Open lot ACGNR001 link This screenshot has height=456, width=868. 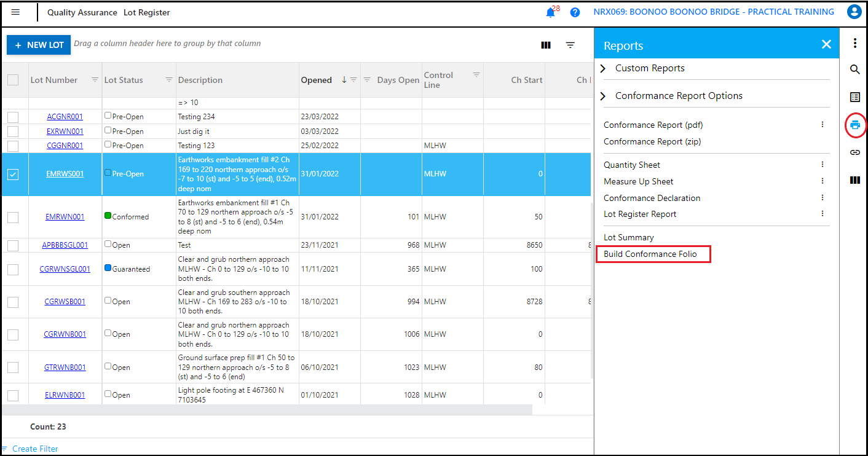coord(65,117)
